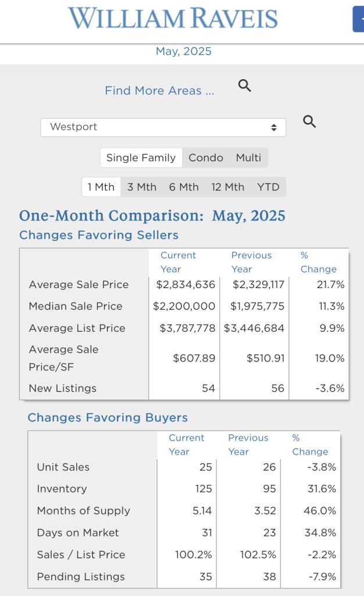Click the May, 2025 date link
Image resolution: width=364 pixels, height=596 pixels.
184,51
